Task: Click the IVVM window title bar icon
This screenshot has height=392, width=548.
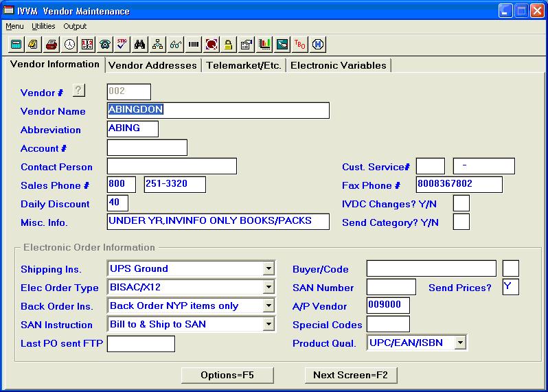Action: click(8, 10)
